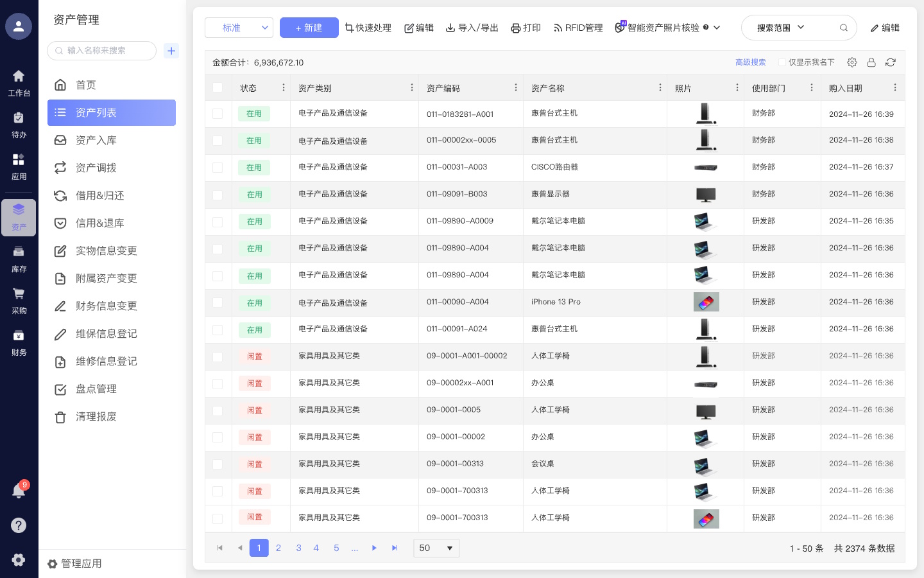Image resolution: width=924 pixels, height=578 pixels.
Task: Open the notifications bell in sidebar
Action: coord(19,491)
